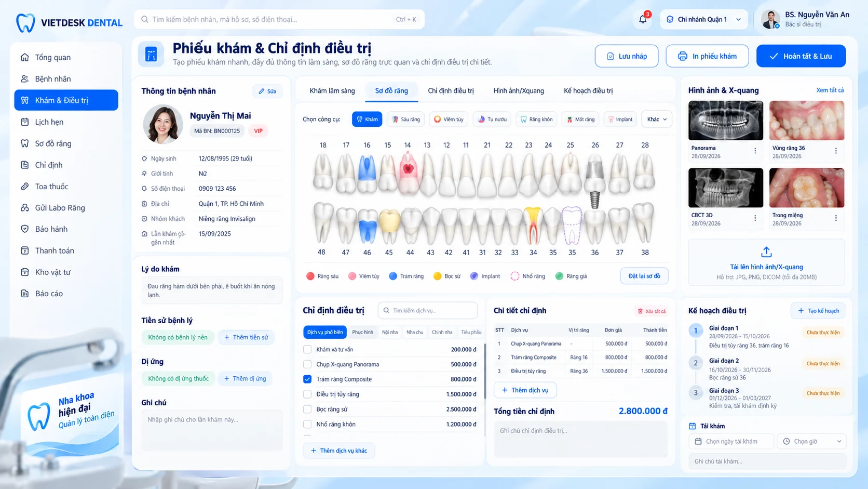This screenshot has width=868, height=489.
Task: Click the Tìm kiếm dịch vụ field
Action: [x=428, y=310]
